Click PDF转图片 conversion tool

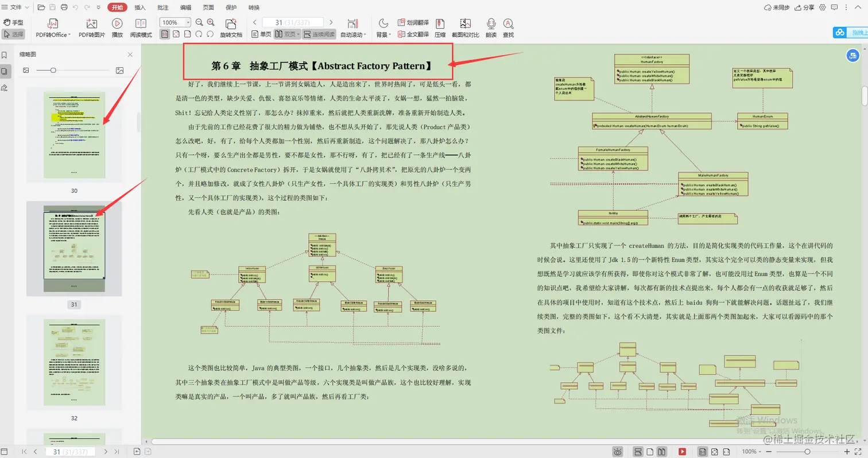click(x=91, y=28)
